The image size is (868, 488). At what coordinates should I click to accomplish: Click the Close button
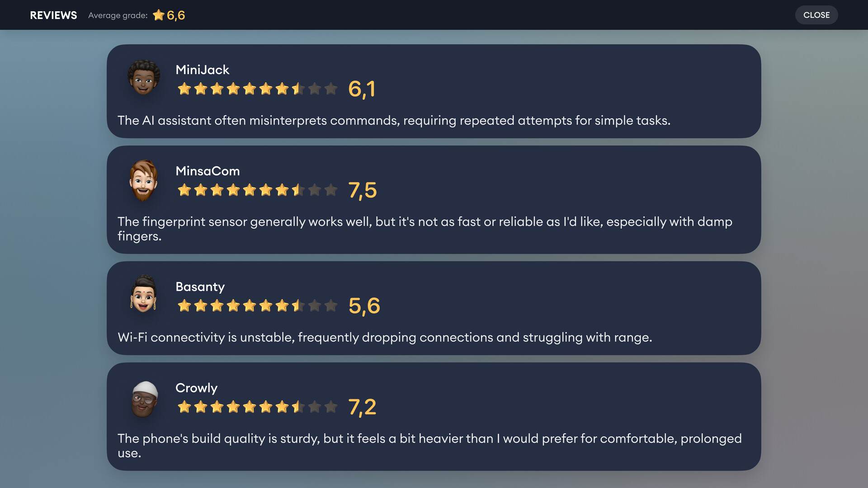coord(816,15)
